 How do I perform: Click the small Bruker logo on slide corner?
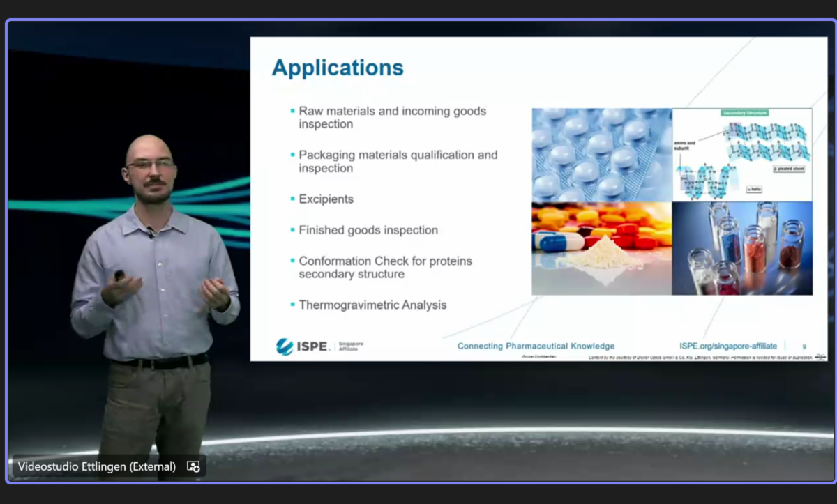(x=820, y=357)
